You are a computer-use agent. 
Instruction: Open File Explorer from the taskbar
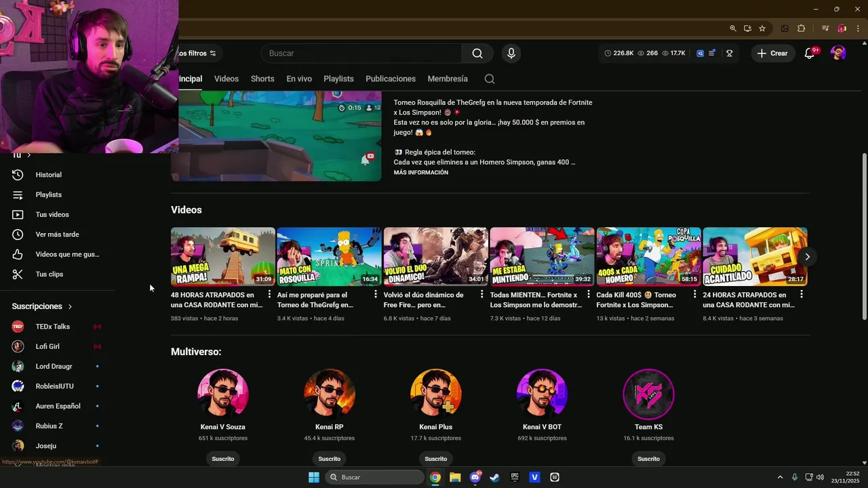455,477
